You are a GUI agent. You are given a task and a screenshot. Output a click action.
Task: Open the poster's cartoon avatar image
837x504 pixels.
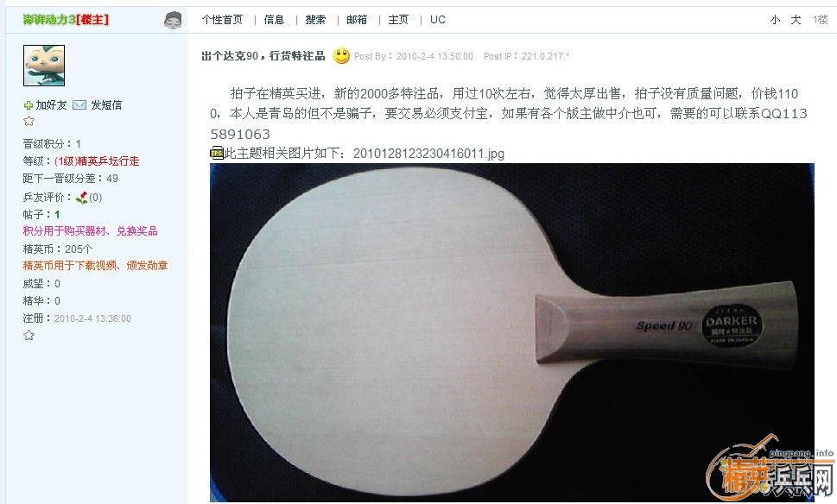coord(44,66)
